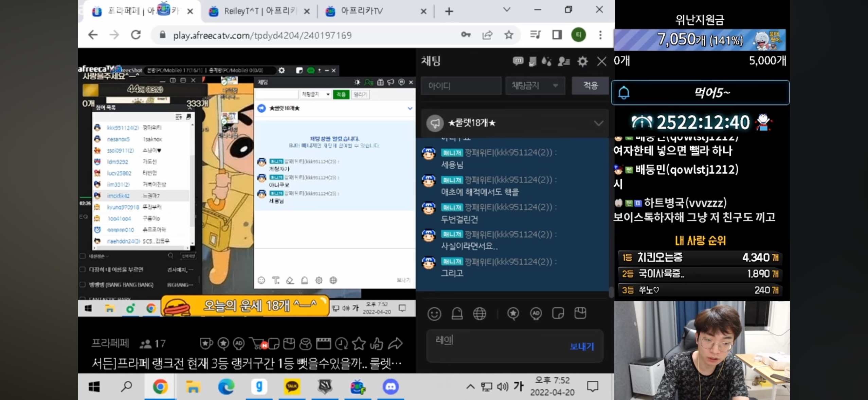Open the chat settings gear icon

click(582, 61)
